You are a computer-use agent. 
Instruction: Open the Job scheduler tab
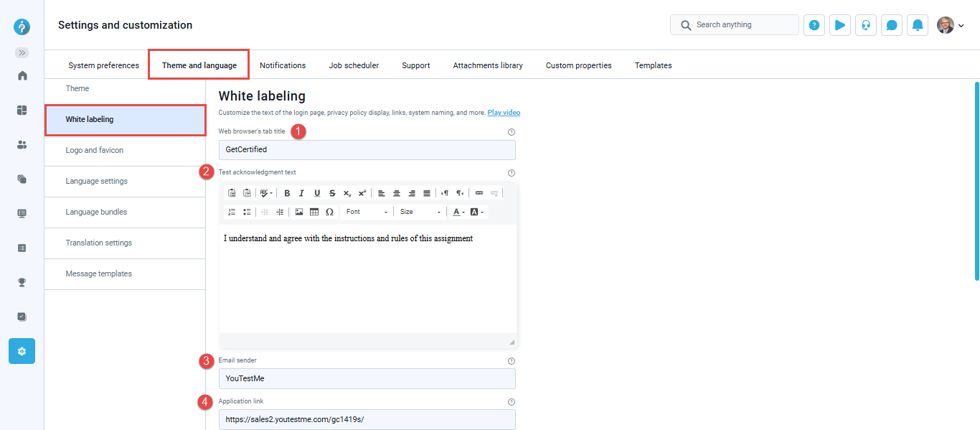click(354, 65)
